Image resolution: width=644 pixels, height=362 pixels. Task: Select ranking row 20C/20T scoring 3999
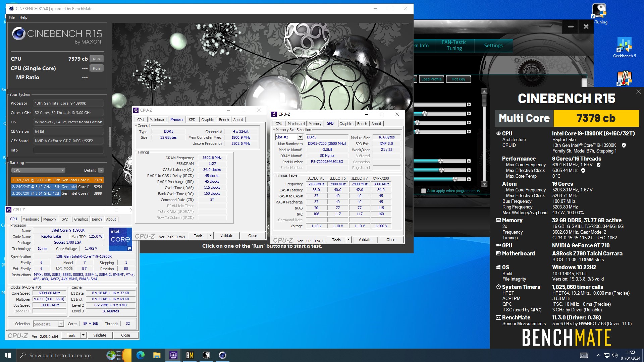click(57, 193)
